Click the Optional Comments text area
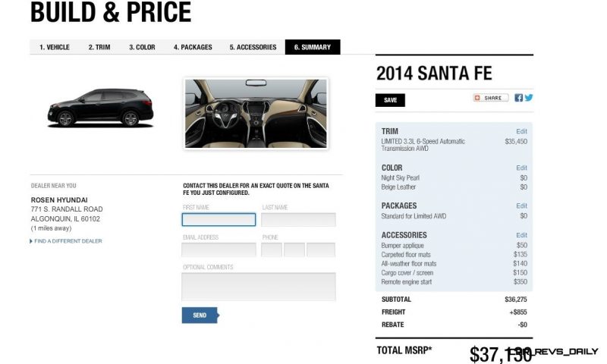The height and width of the screenshot is (364, 607). pyautogui.click(x=259, y=287)
